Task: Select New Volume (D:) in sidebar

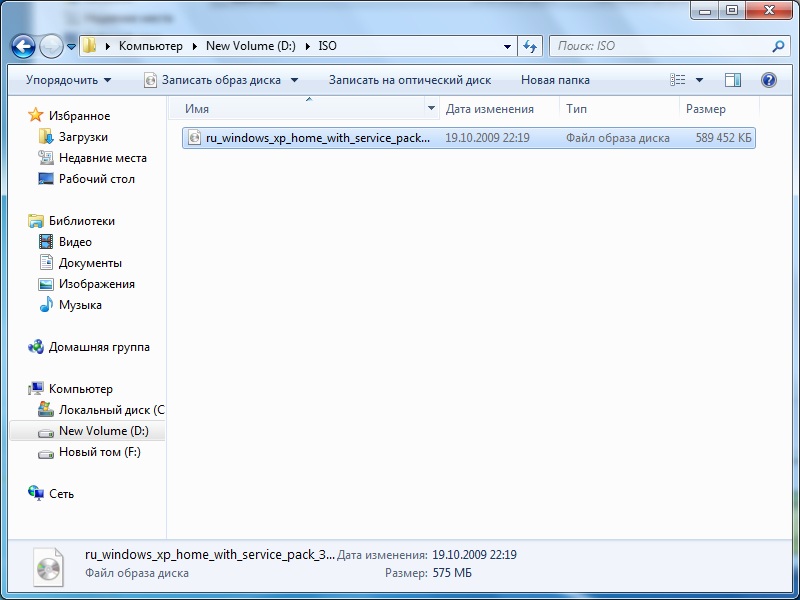Action: coord(104,431)
